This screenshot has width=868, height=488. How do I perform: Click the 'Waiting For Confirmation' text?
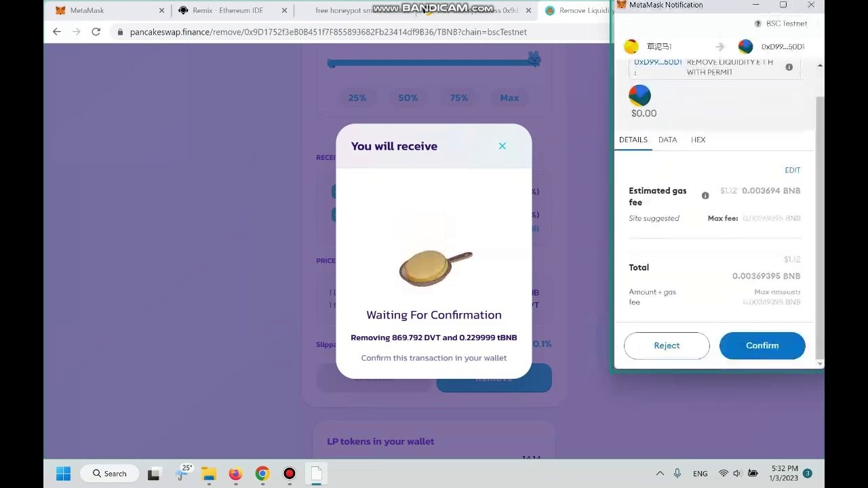[434, 315]
